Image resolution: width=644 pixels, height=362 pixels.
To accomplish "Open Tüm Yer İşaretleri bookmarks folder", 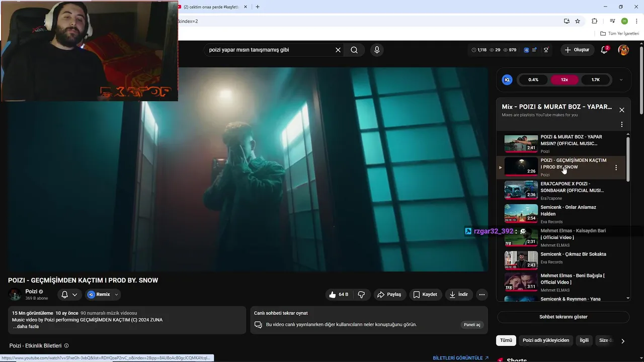I will click(620, 34).
